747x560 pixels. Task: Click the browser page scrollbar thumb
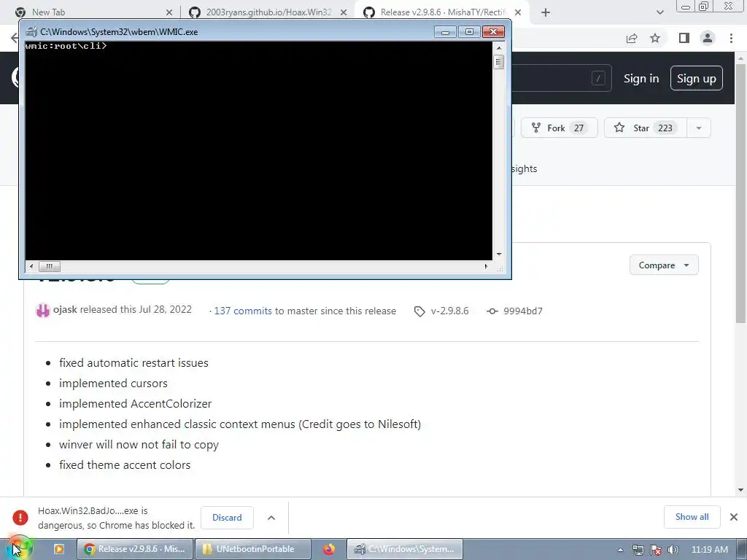[741, 192]
